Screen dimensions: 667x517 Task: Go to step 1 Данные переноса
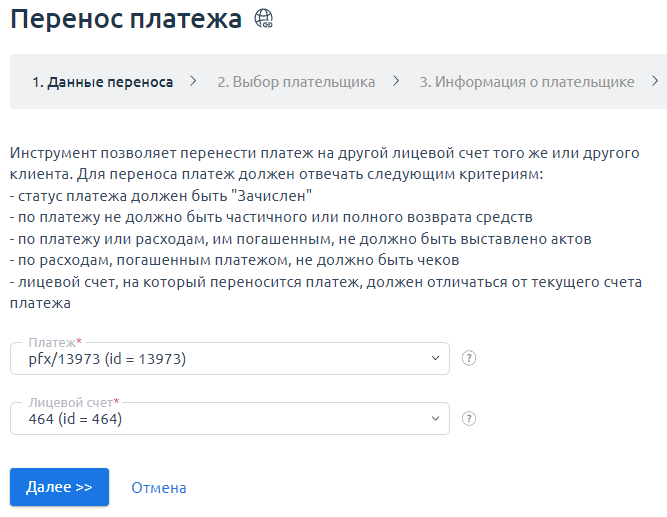102,82
